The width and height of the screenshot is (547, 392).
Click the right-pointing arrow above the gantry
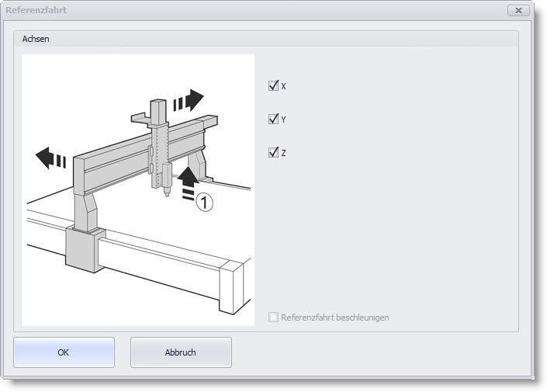point(188,102)
